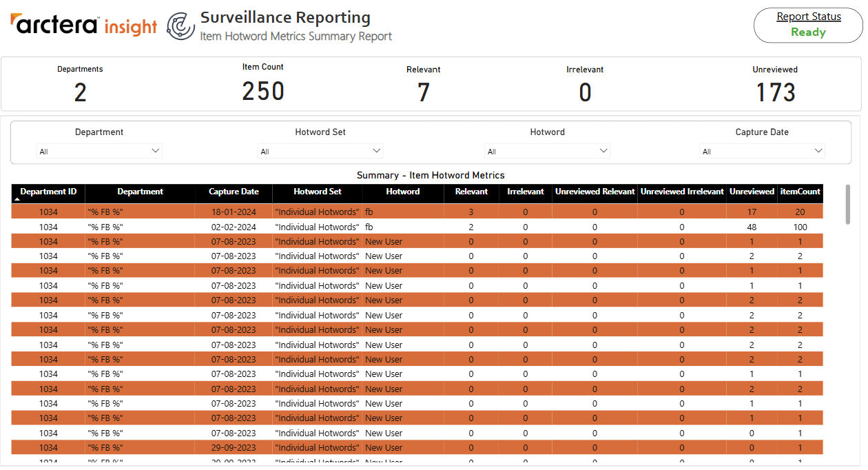Viewport: 868px width, 470px height.
Task: Sort by Relevant column header
Action: 471,192
